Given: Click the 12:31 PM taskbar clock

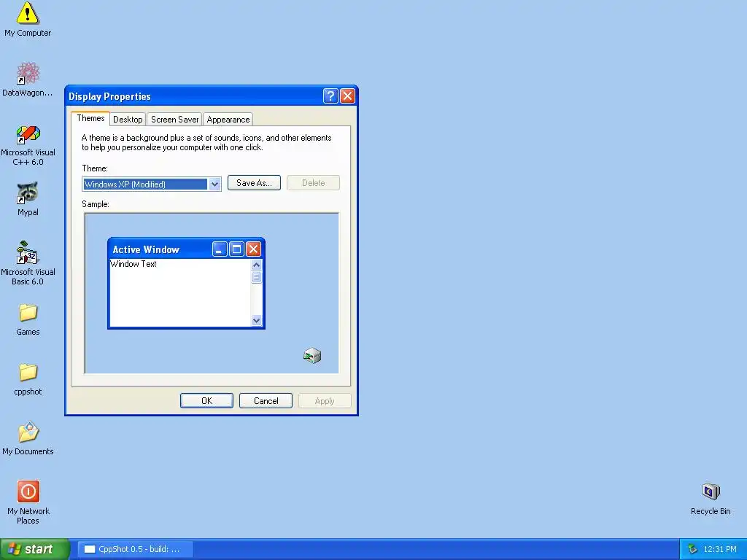Looking at the screenshot, I should [720, 550].
